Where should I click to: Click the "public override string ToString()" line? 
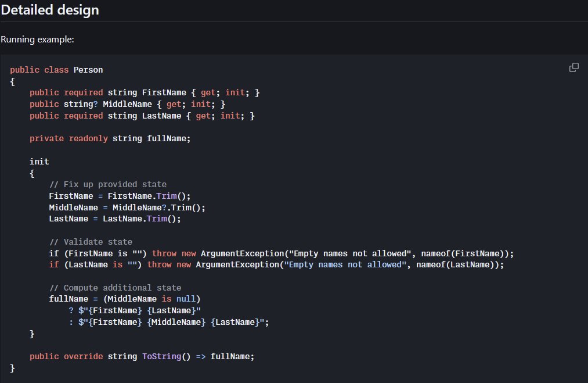[142, 356]
